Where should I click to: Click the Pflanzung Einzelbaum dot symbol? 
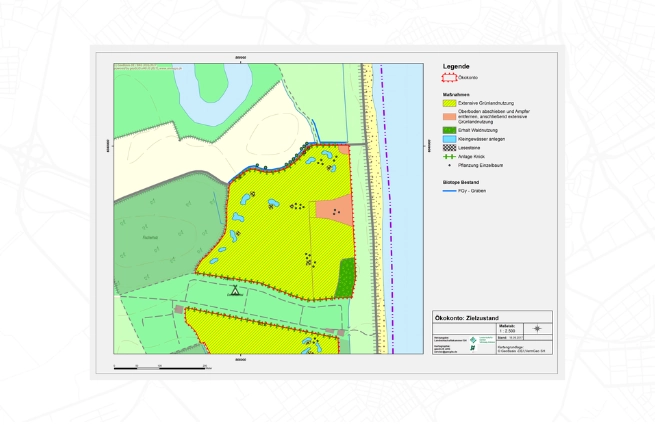447,164
